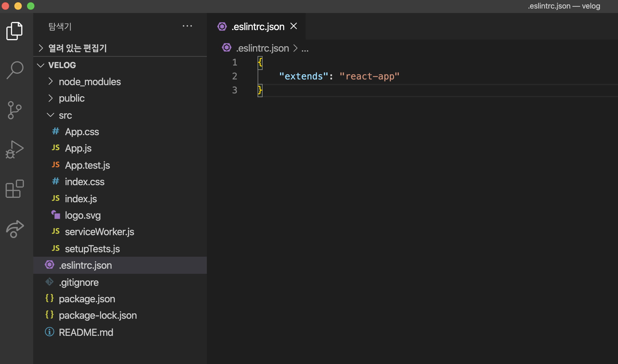This screenshot has height=364, width=618.
Task: Open App.test.js file
Action: click(x=120, y=165)
